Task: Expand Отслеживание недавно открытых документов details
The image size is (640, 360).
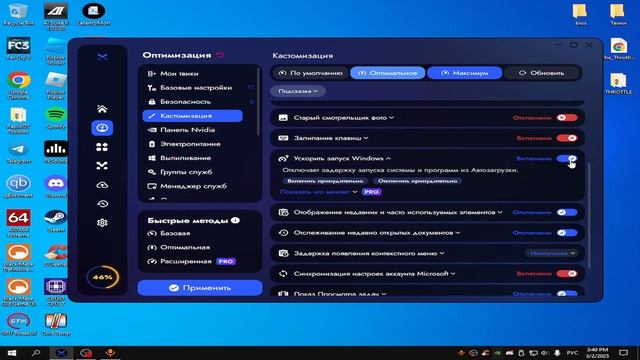Action: click(x=458, y=233)
